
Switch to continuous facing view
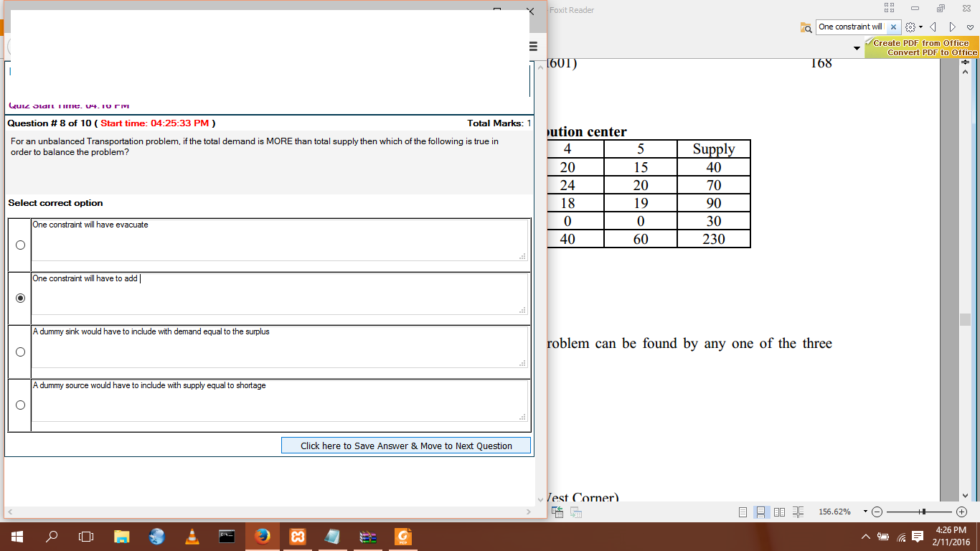[x=798, y=512]
